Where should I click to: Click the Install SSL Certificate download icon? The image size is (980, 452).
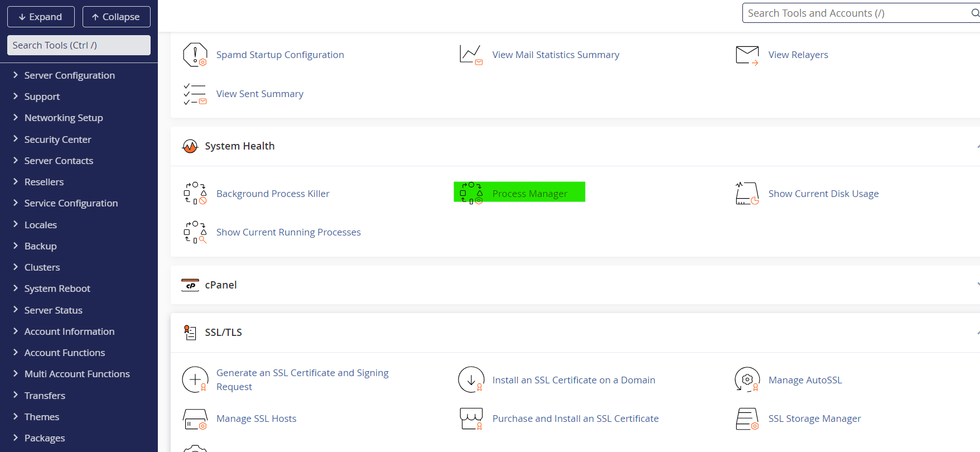pyautogui.click(x=471, y=380)
